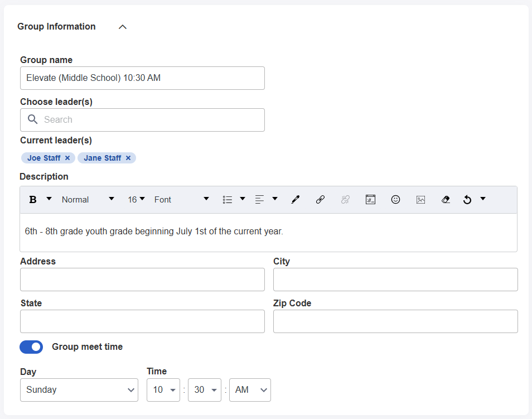Open the Font family menu
This screenshot has height=419, width=532.
tap(181, 200)
